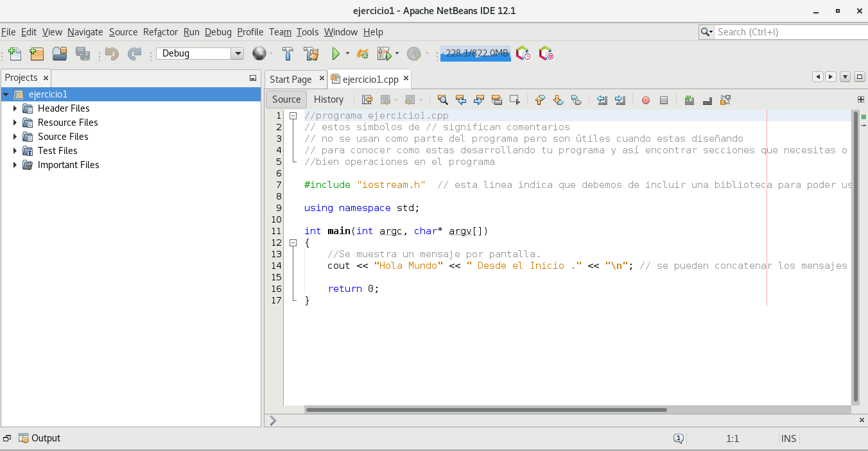Viewport: 868px width, 451px height.
Task: Switch to History view of the file
Action: [x=328, y=99]
